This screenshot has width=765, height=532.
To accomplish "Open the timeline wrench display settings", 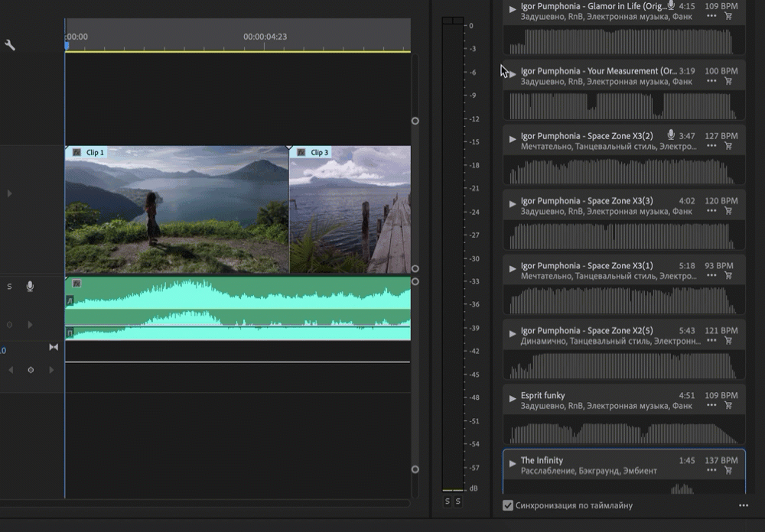I will 10,45.
